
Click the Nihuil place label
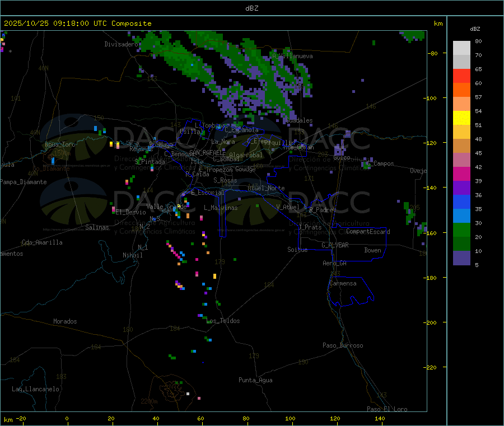132,255
